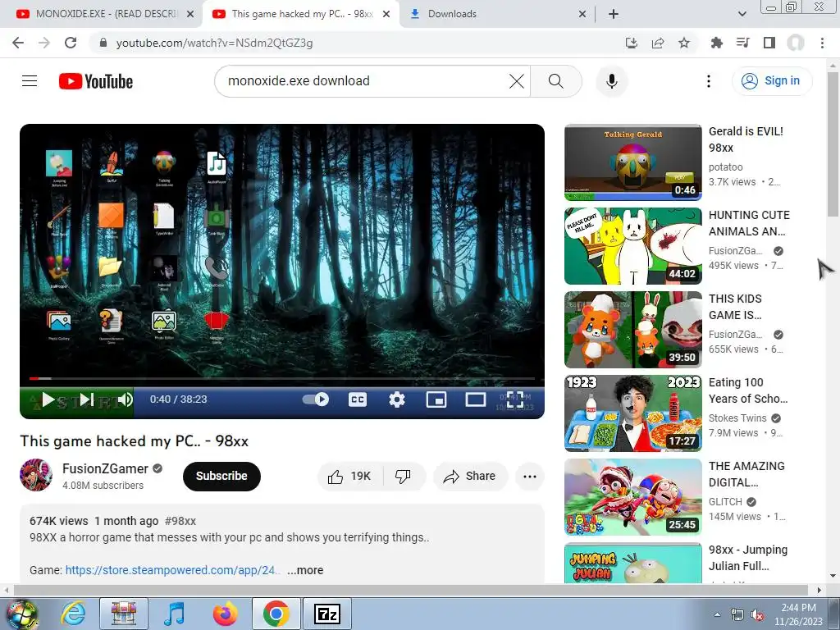Open HUNTING CUTE ANIMALS video thumbnail
Screen dimensions: 840x630
click(x=633, y=246)
